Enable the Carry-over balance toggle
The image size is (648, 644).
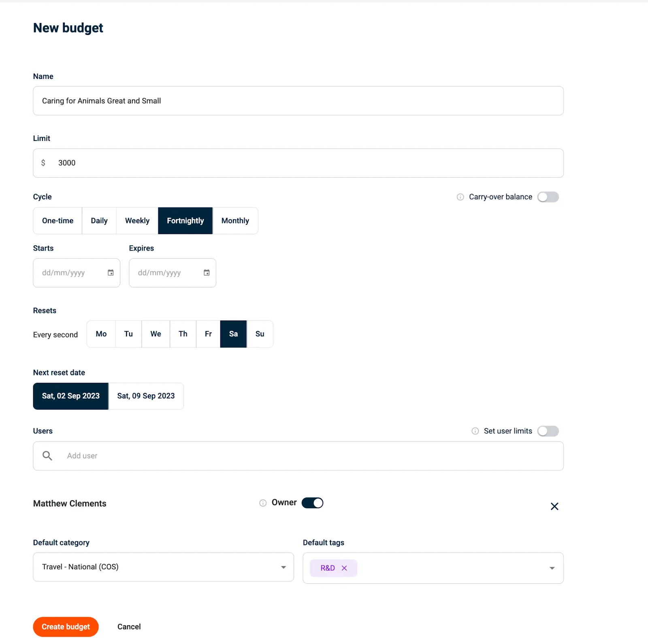tap(548, 197)
